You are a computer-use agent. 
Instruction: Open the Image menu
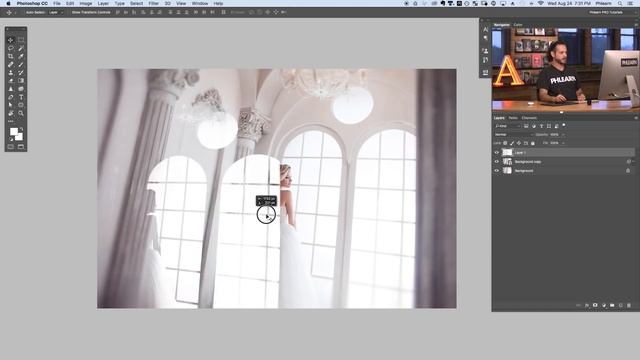pos(86,3)
